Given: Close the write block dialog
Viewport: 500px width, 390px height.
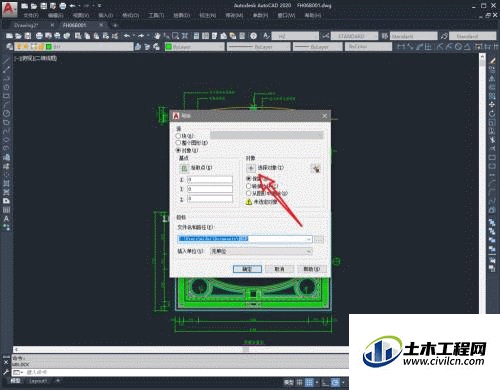Looking at the screenshot, I should (325, 116).
